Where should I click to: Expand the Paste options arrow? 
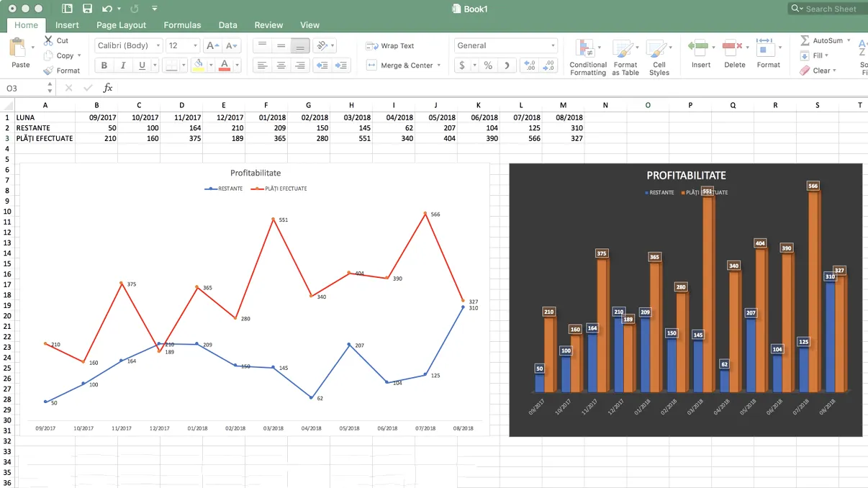tap(33, 48)
